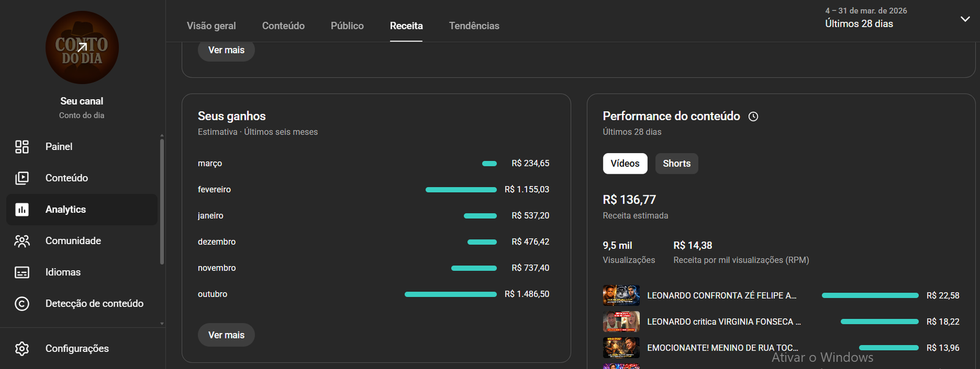
Task: Click the R$ 18,22 revenue bar
Action: click(880, 322)
